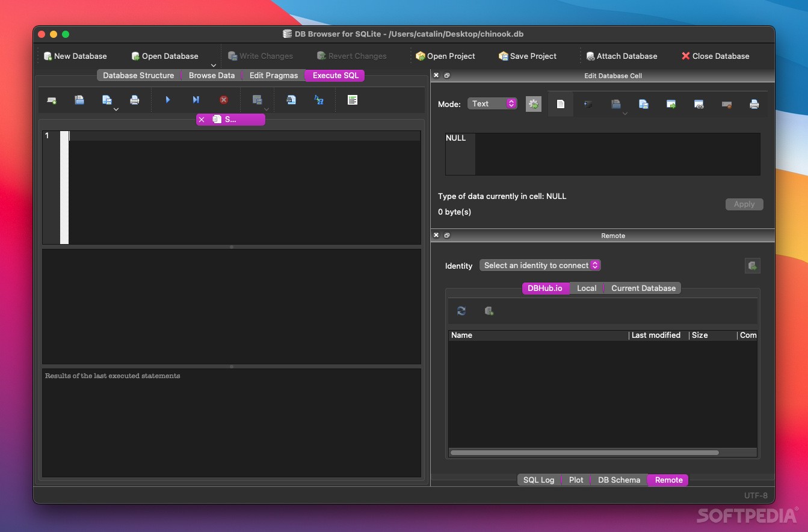
Task: Apply auto-format in Edit Database Cell
Action: pyautogui.click(x=588, y=104)
